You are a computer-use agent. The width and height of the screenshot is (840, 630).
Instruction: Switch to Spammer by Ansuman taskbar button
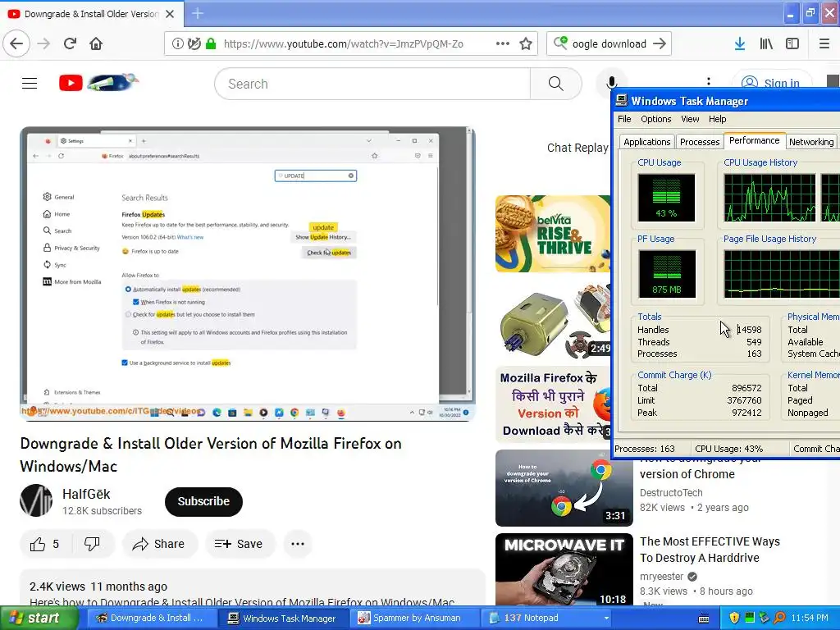[414, 619]
